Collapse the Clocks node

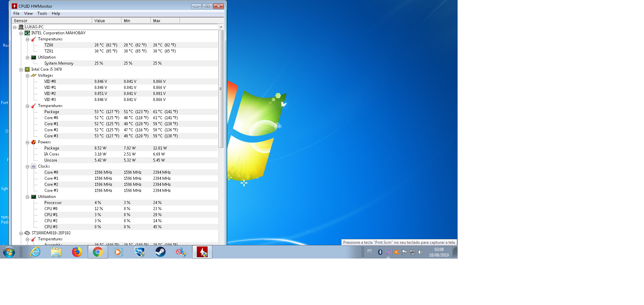click(28, 167)
